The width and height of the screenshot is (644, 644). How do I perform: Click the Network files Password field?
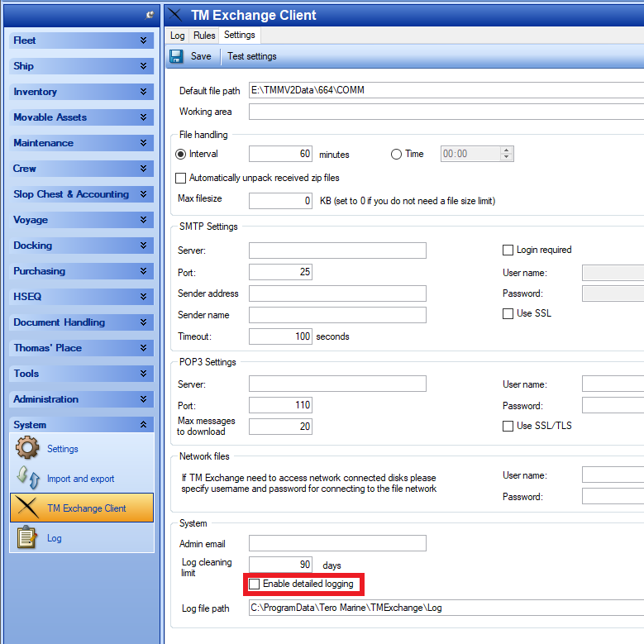(613, 496)
